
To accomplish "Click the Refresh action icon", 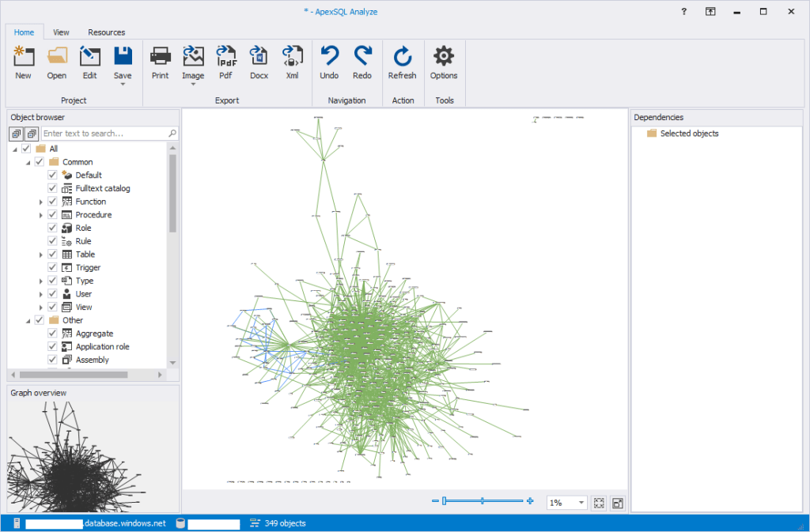I will pos(402,57).
